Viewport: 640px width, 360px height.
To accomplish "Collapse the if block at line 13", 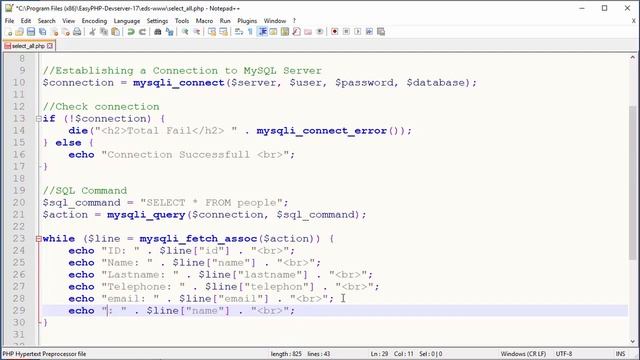I will tap(38, 119).
